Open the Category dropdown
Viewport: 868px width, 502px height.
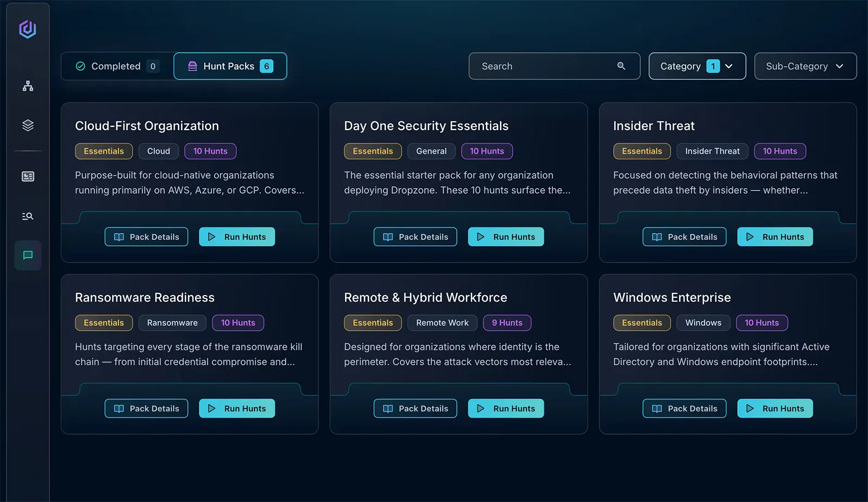tap(697, 66)
